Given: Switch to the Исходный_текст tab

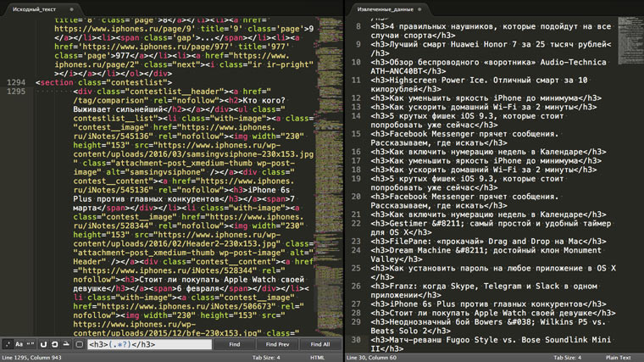Looking at the screenshot, I should point(34,8).
